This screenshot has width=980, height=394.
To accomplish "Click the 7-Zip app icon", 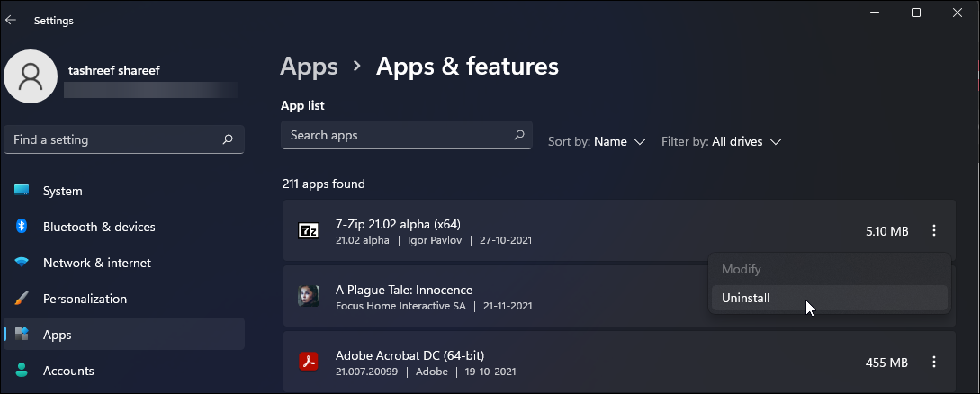I will point(309,231).
